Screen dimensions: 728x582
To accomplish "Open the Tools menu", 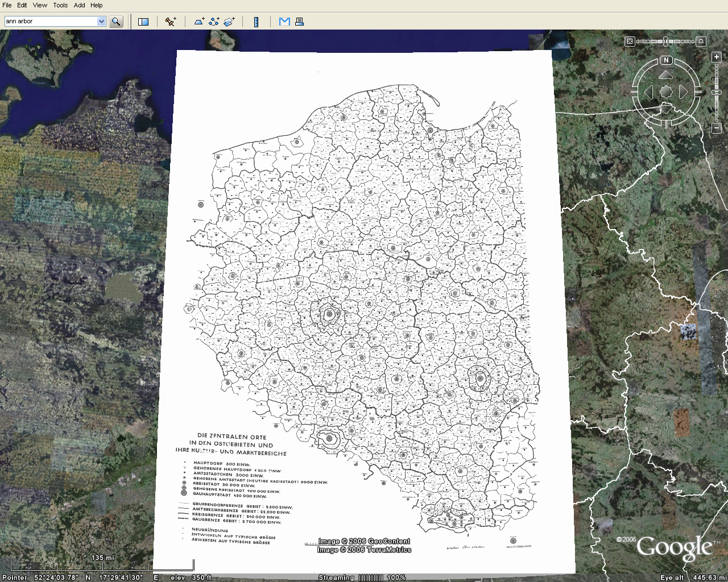I will click(x=60, y=5).
